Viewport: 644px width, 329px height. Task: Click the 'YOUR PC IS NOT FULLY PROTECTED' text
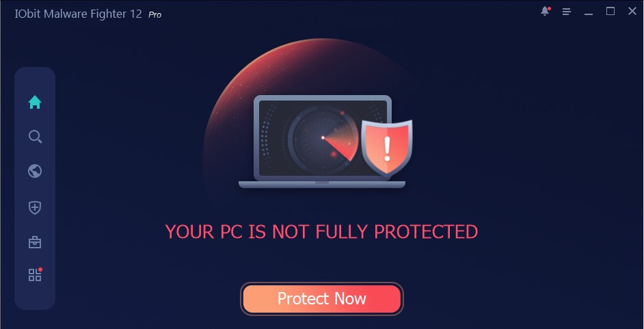(x=321, y=232)
